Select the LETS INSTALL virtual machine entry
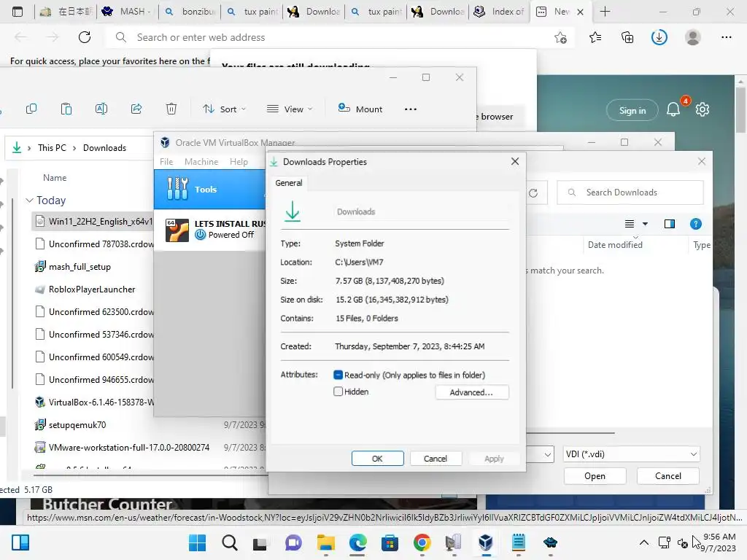 pyautogui.click(x=209, y=229)
